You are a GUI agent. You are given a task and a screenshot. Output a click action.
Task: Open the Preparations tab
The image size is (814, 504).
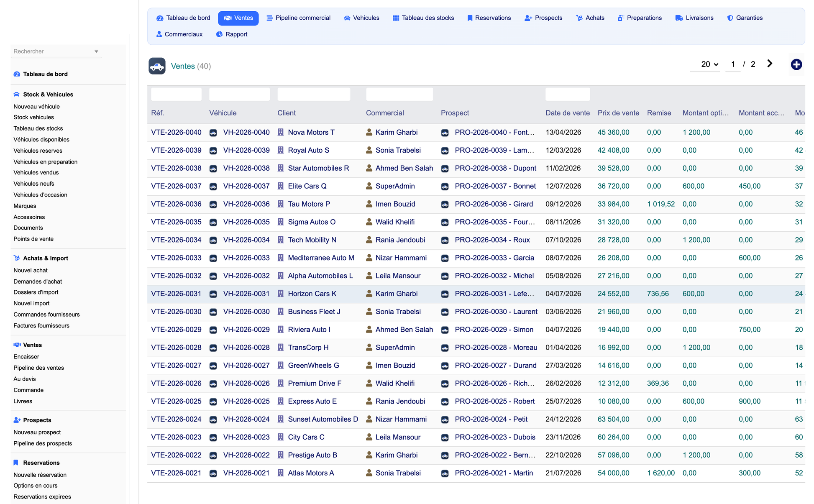(640, 18)
